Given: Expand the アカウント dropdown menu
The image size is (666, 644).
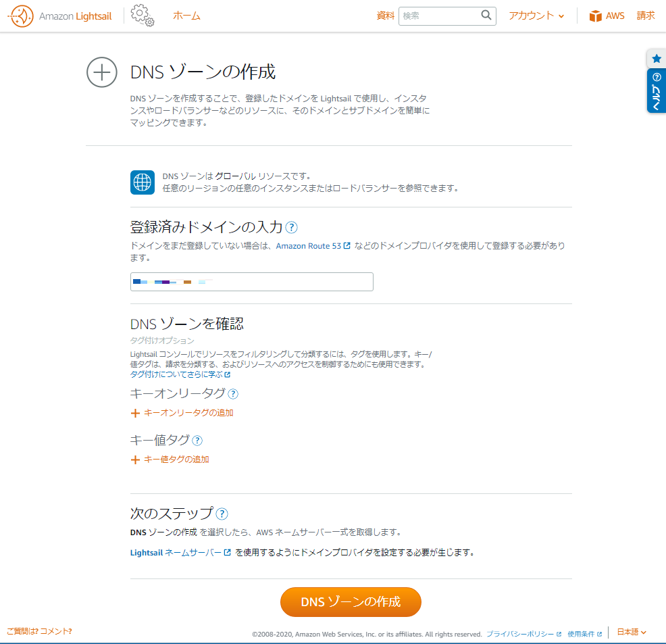Looking at the screenshot, I should click(x=536, y=16).
